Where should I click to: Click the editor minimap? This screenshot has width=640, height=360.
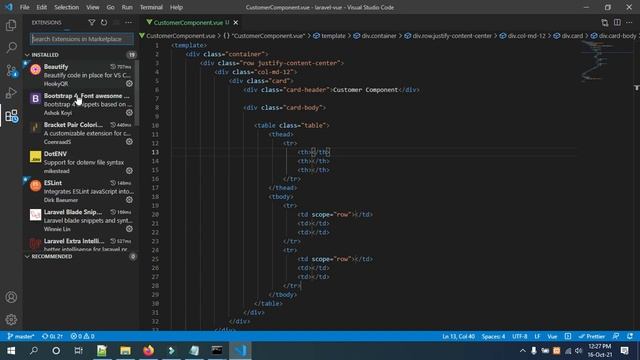pyautogui.click(x=605, y=61)
